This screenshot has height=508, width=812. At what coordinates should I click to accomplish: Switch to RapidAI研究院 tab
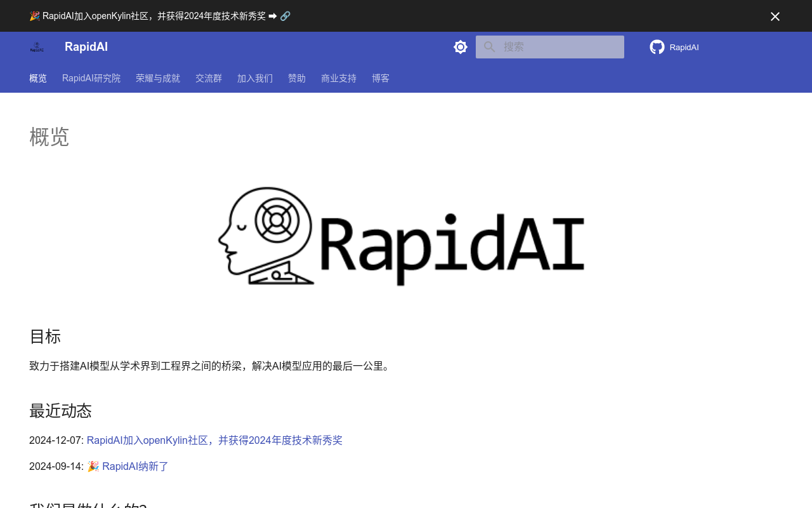91,79
